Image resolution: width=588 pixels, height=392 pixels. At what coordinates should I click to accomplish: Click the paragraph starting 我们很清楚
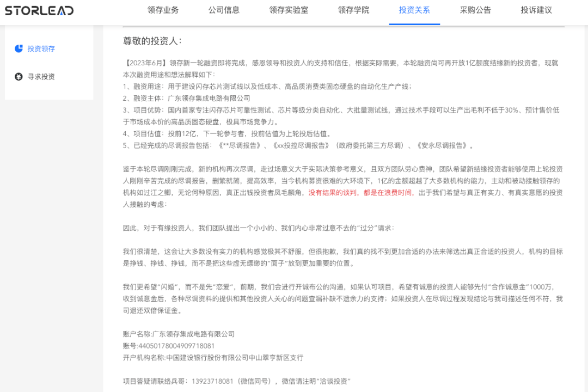pos(343,258)
